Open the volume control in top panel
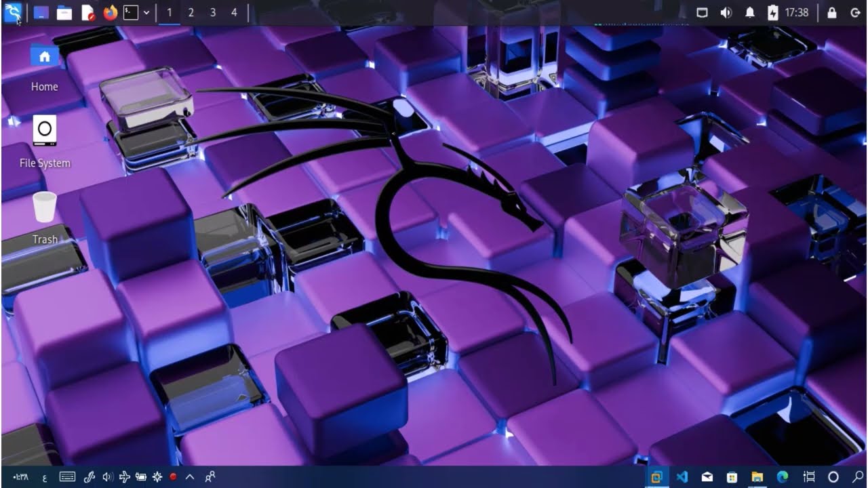 726,12
